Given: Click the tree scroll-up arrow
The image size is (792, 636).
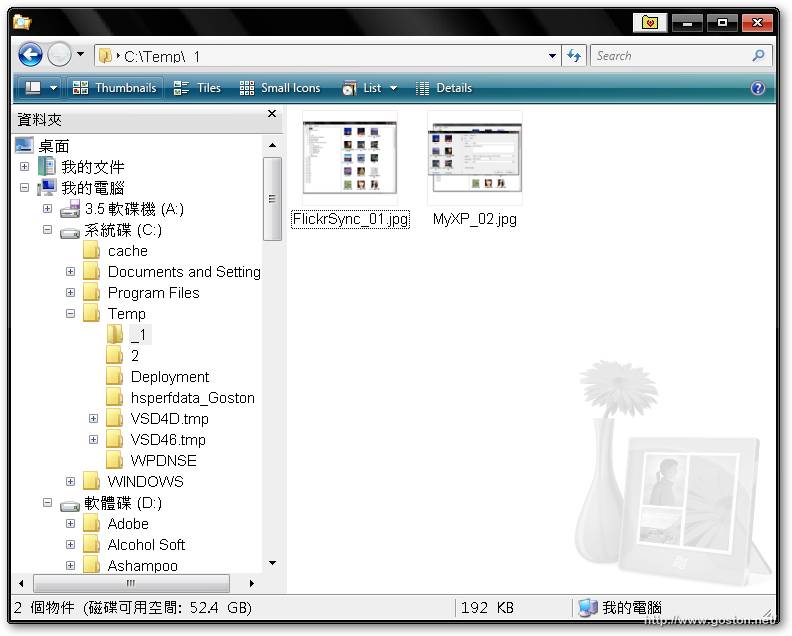Looking at the screenshot, I should 272,145.
